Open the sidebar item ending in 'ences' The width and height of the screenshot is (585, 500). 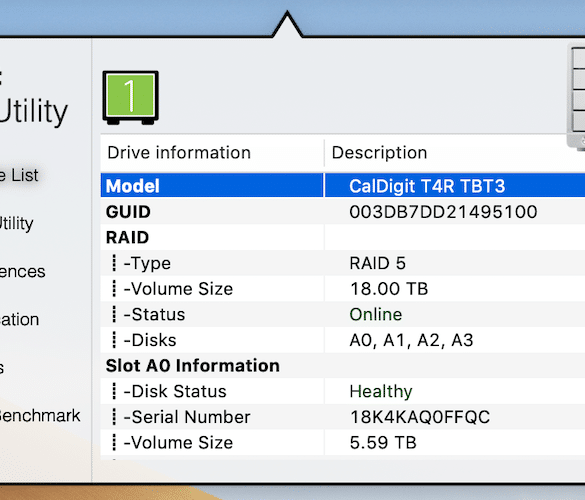[22, 272]
